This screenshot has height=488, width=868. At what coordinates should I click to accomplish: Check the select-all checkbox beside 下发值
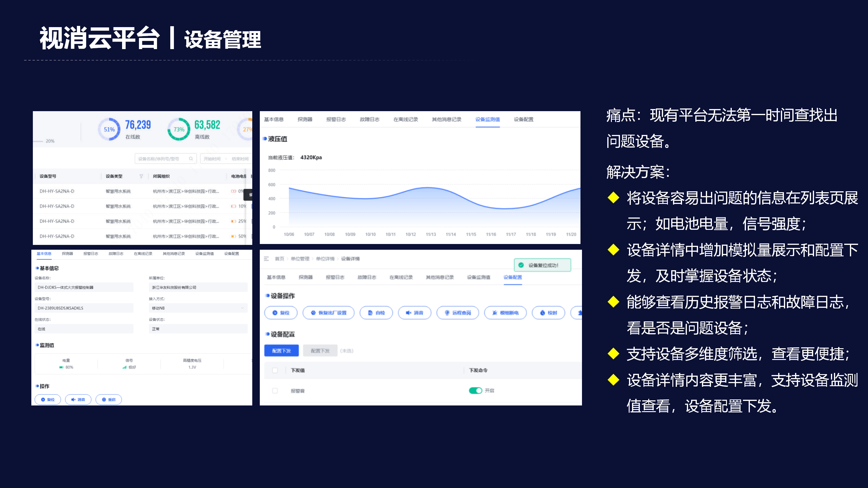275,371
